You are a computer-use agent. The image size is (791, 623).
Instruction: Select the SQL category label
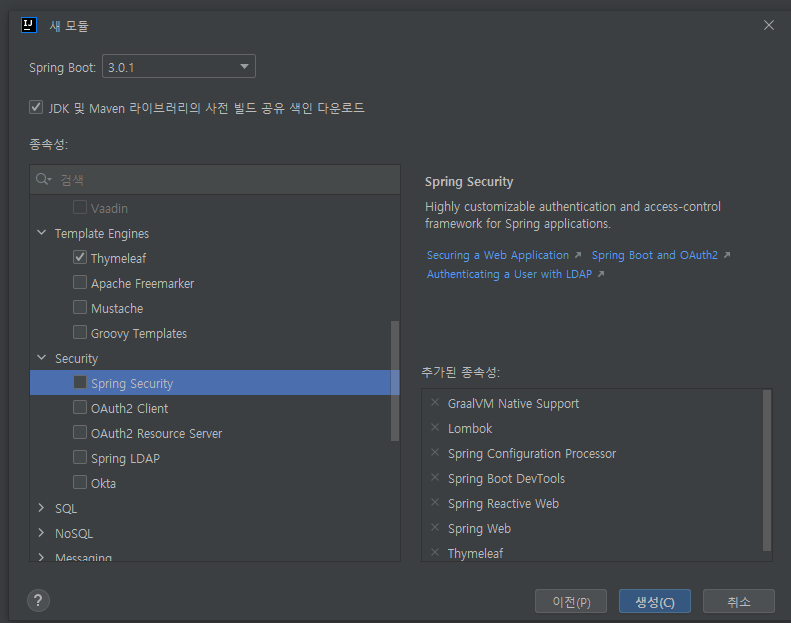pos(66,508)
